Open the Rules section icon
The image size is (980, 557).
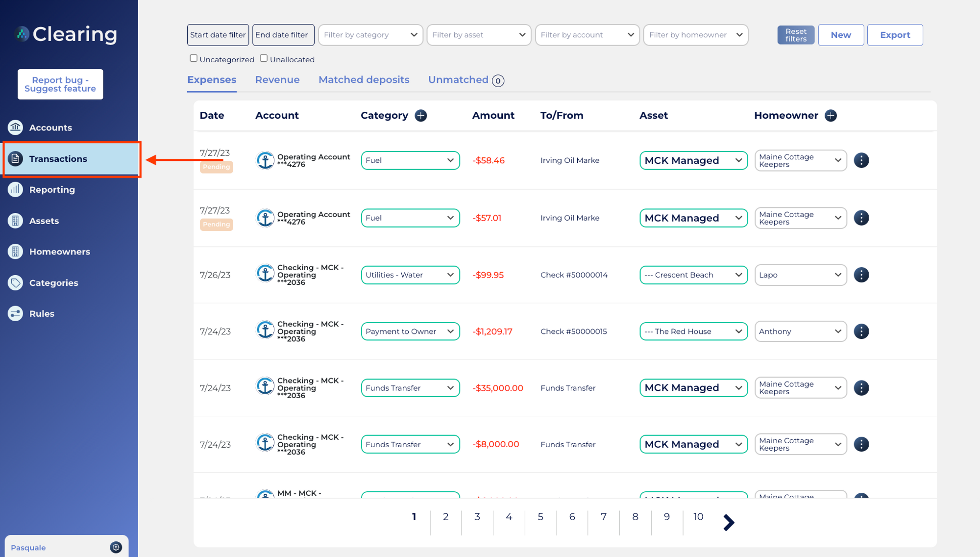click(15, 313)
